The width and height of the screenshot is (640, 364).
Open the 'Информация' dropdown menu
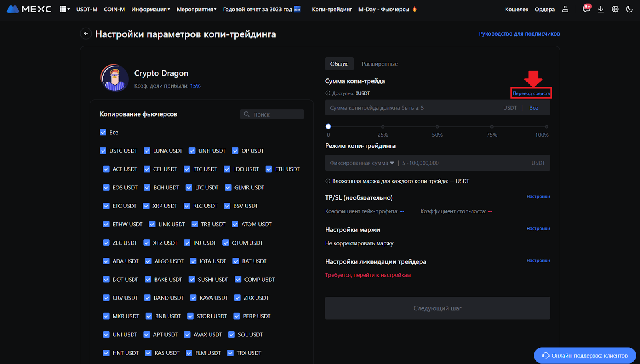pos(150,9)
